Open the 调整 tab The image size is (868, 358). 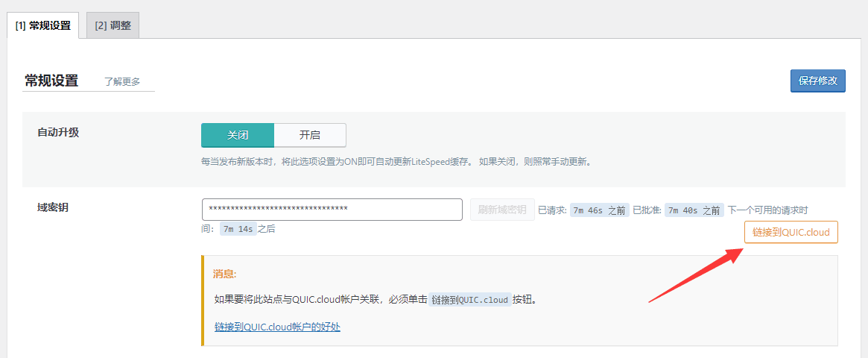pos(113,25)
